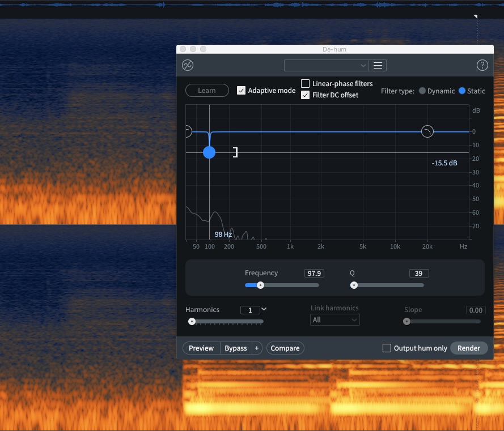Open the De-hum help question mark

(x=482, y=65)
